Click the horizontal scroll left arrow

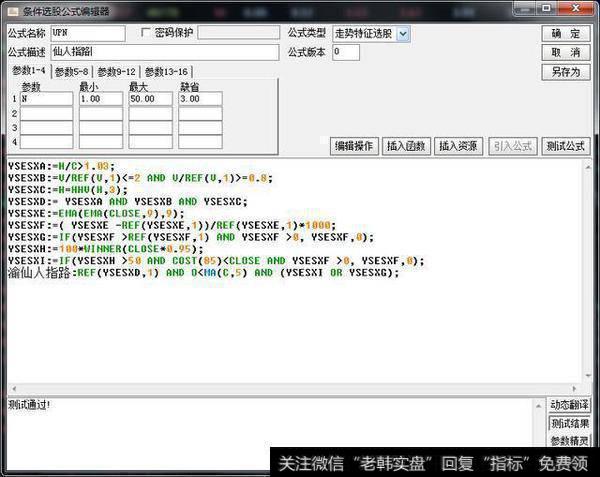click(x=14, y=389)
